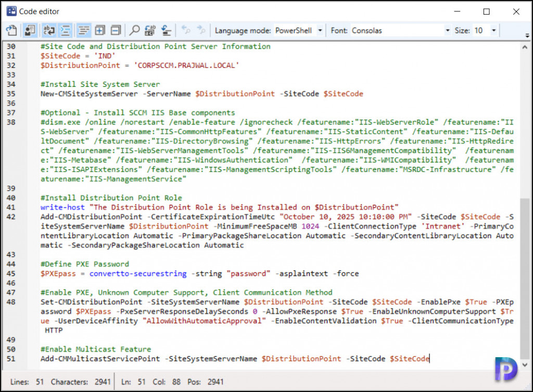Toggle word wrap toolbar icon

(x=49, y=31)
